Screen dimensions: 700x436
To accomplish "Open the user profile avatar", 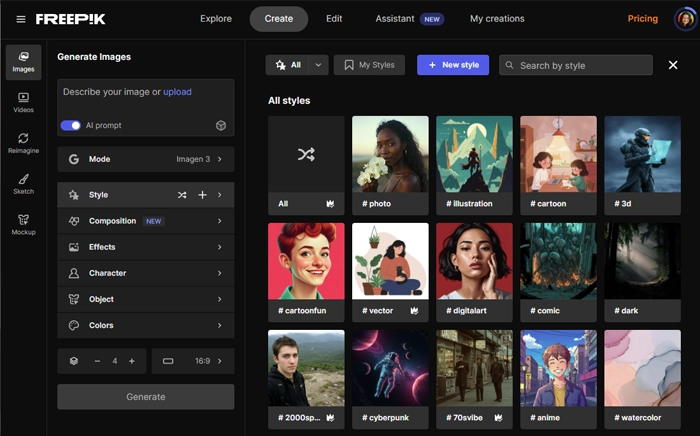I will tap(685, 19).
